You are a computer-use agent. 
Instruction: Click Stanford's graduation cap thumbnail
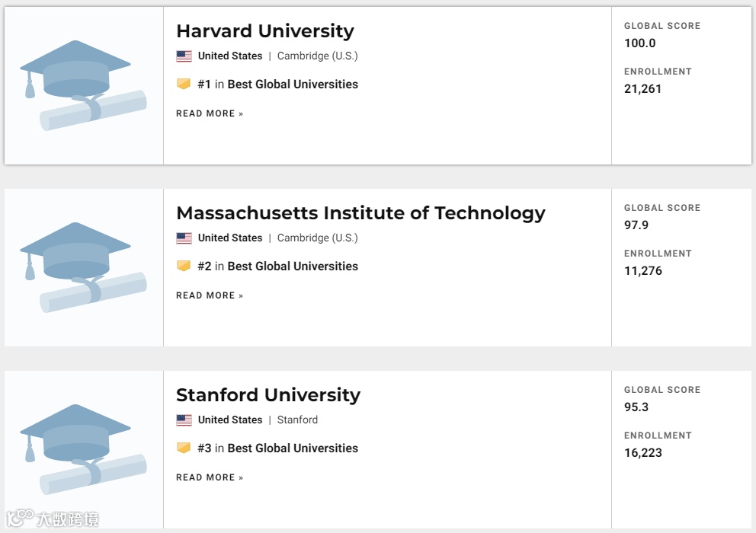(x=84, y=449)
